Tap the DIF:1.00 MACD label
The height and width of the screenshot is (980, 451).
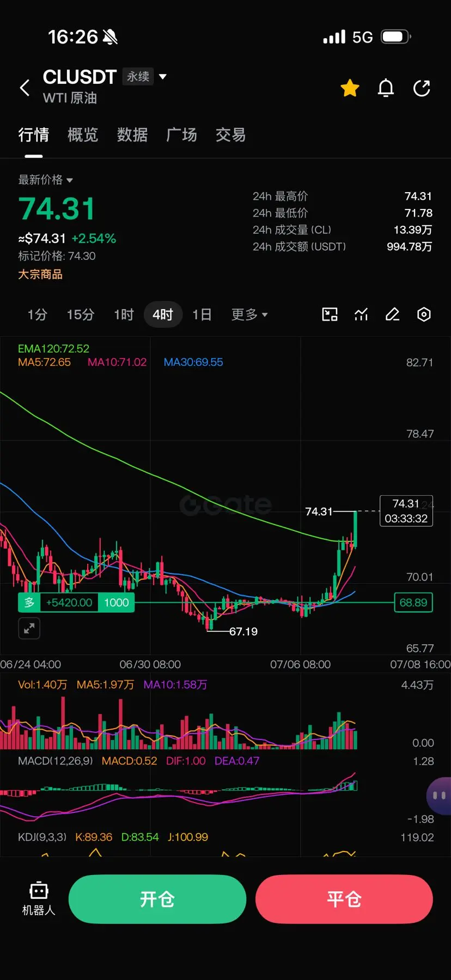[186, 761]
